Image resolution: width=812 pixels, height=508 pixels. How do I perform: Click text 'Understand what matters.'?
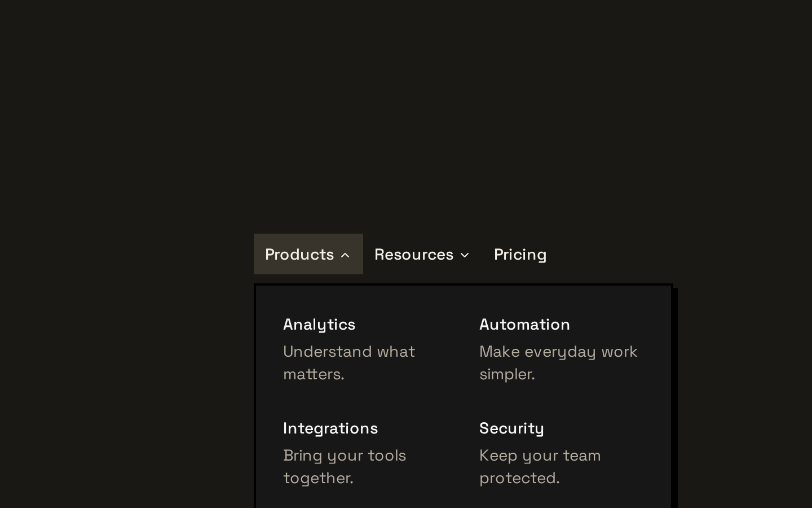(x=349, y=362)
